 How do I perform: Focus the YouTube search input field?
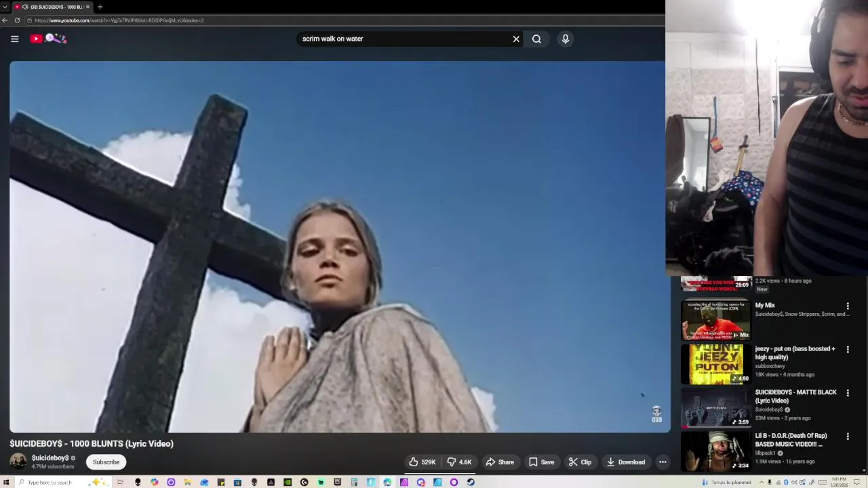tap(404, 39)
